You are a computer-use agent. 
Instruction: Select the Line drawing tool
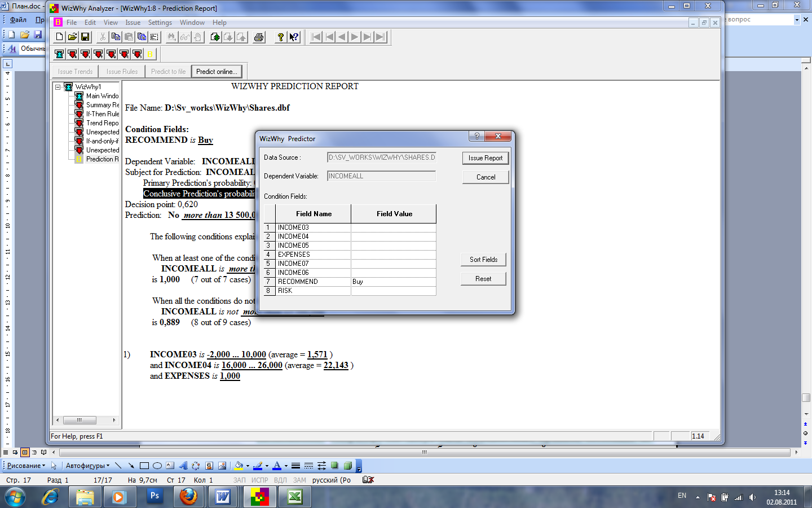tap(118, 466)
